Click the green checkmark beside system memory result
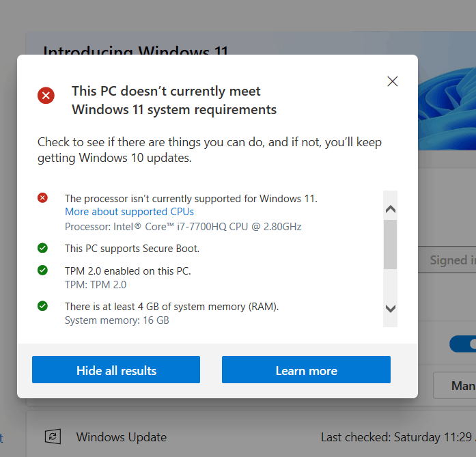 [x=42, y=306]
